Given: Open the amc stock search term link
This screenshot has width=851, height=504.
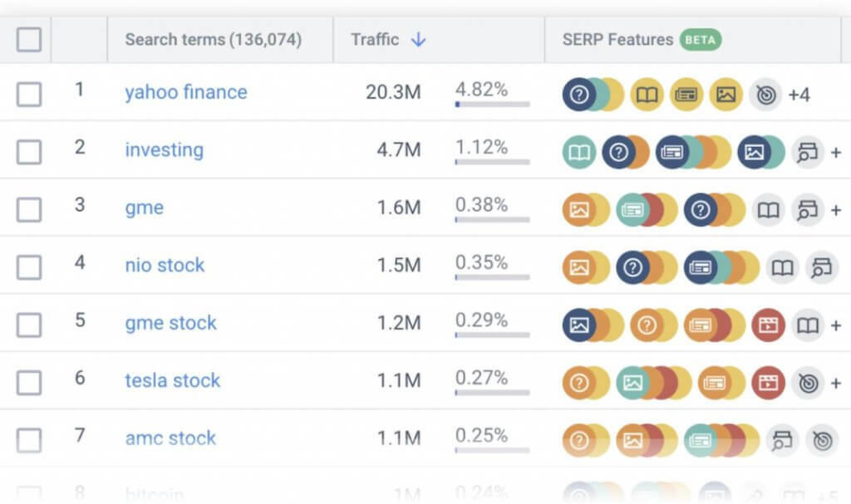Looking at the screenshot, I should coord(170,438).
